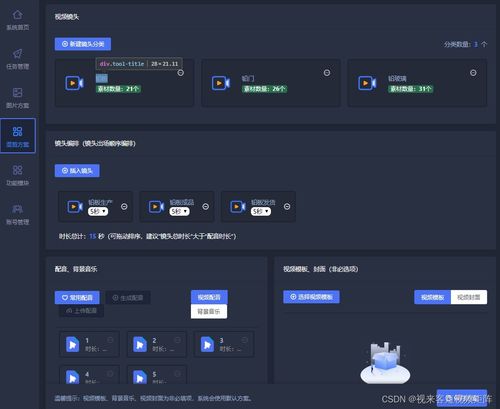Screen dimensions: 500x409
Task: Remove 铝板发货 shot with minus icon
Action: [x=287, y=207]
